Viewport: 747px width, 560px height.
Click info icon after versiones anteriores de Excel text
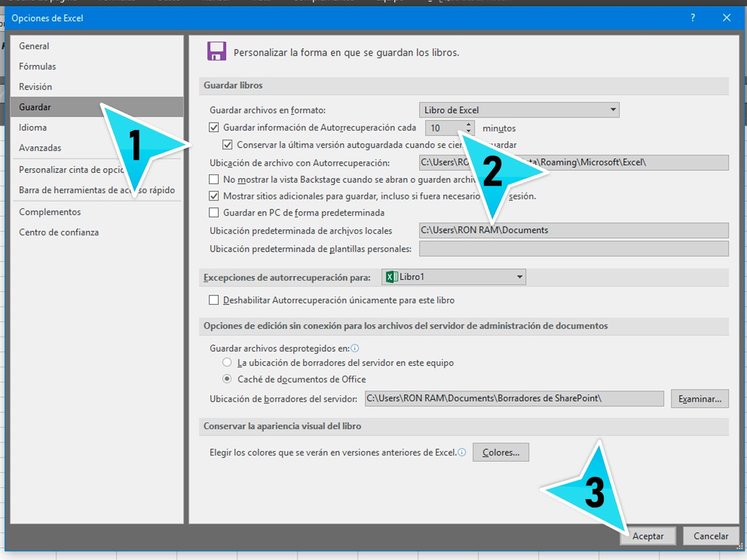[463, 452]
